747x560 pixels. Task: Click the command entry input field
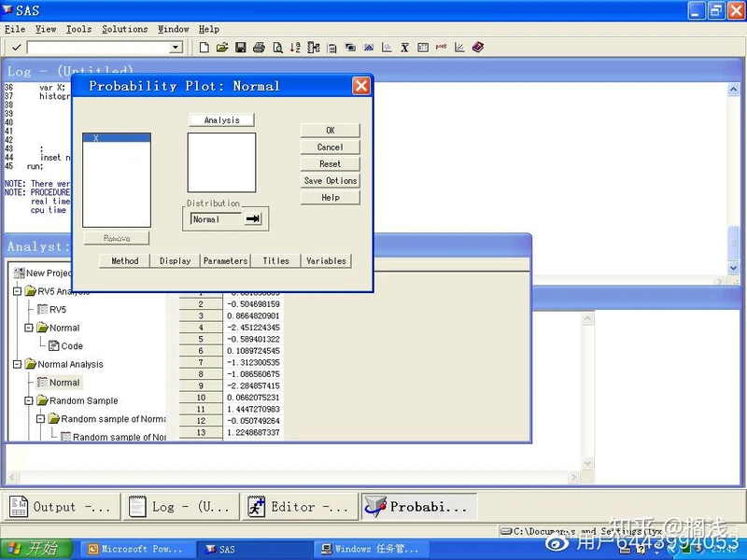[x=99, y=48]
